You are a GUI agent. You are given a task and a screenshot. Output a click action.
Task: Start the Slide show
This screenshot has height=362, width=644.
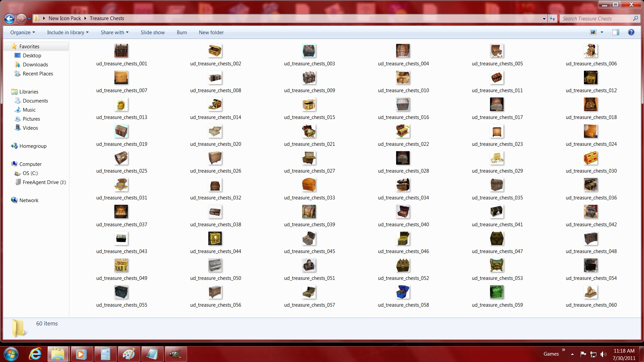pos(153,33)
